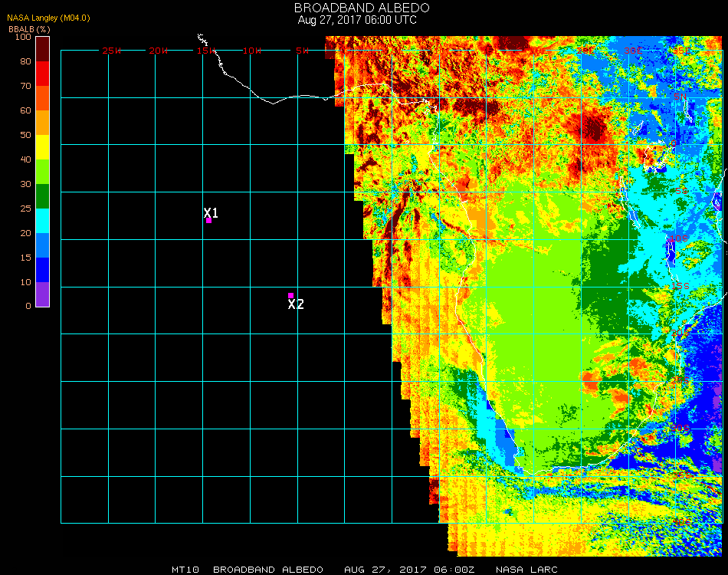Click the 10S latitude label
The width and height of the screenshot is (728, 575).
(x=678, y=239)
